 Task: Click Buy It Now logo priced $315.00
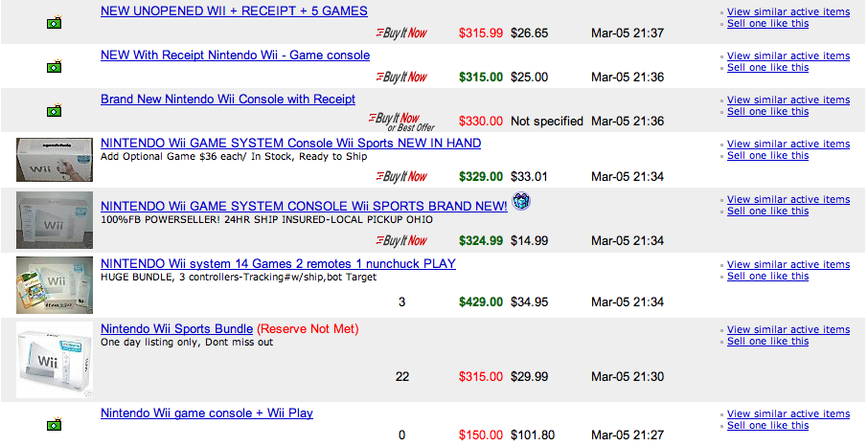401,78
